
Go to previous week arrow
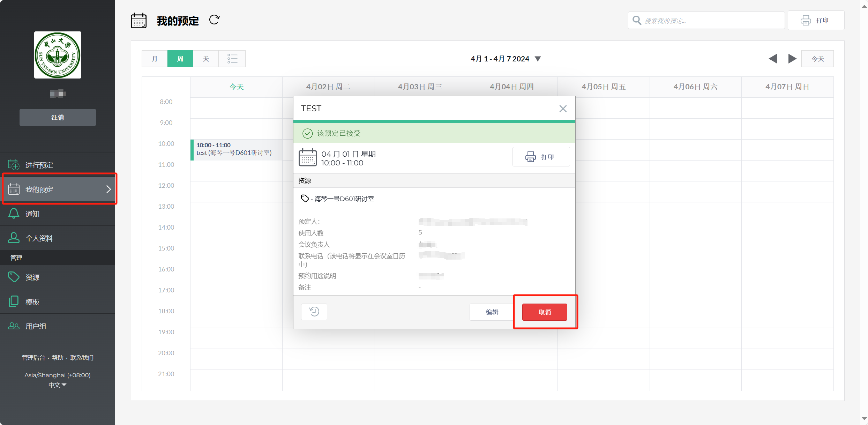click(x=772, y=59)
